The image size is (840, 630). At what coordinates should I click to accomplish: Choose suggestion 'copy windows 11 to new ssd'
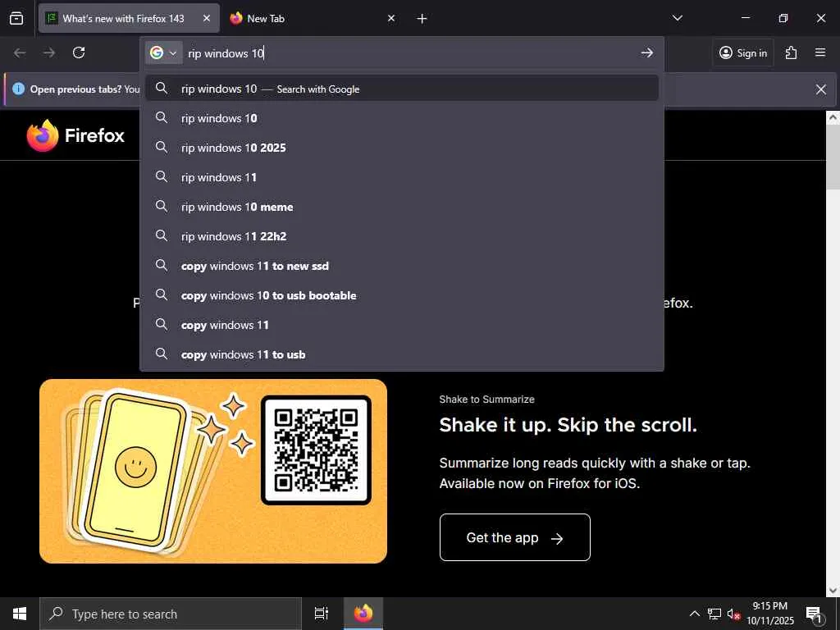tap(402, 265)
